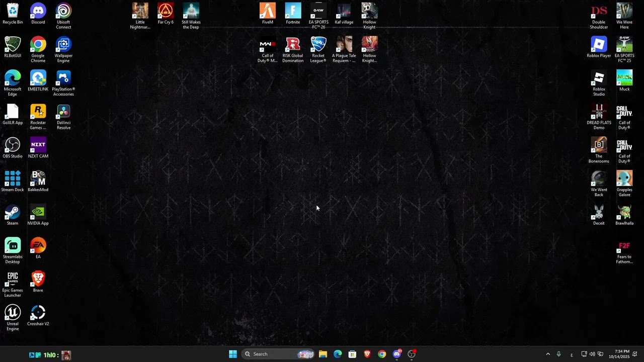Select the Unreal Engine desktop icon

tap(13, 318)
